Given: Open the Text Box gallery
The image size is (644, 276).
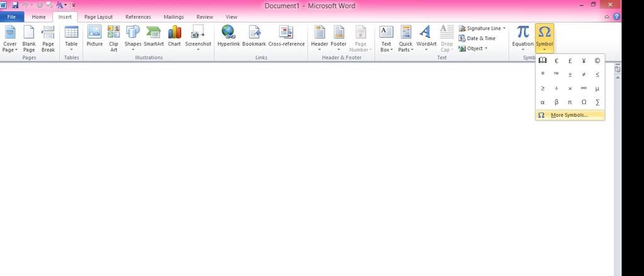Looking at the screenshot, I should click(386, 39).
